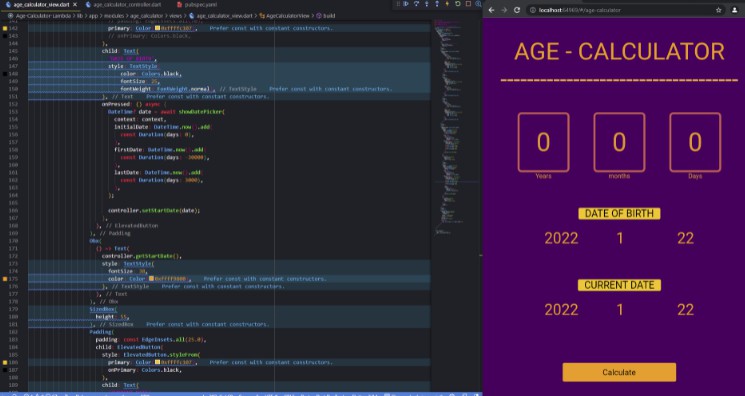Close the age_calculator_view.dart tab
The image size is (745, 396).
coord(75,4)
